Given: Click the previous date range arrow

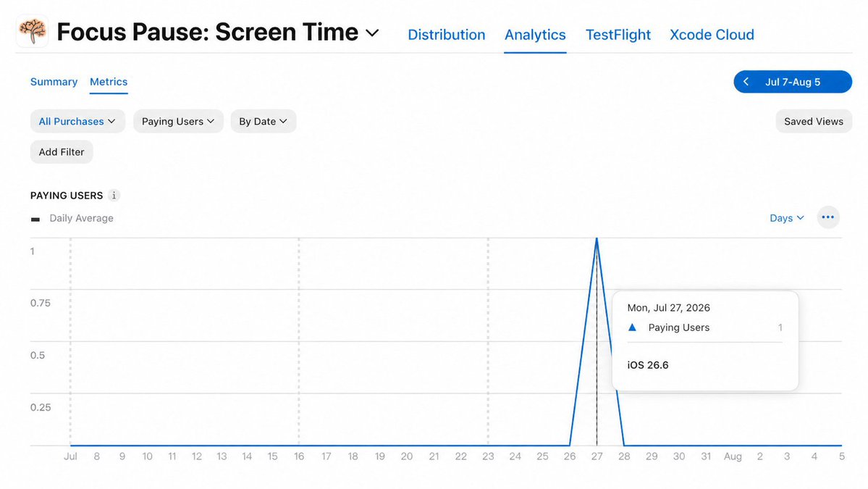Looking at the screenshot, I should point(746,82).
